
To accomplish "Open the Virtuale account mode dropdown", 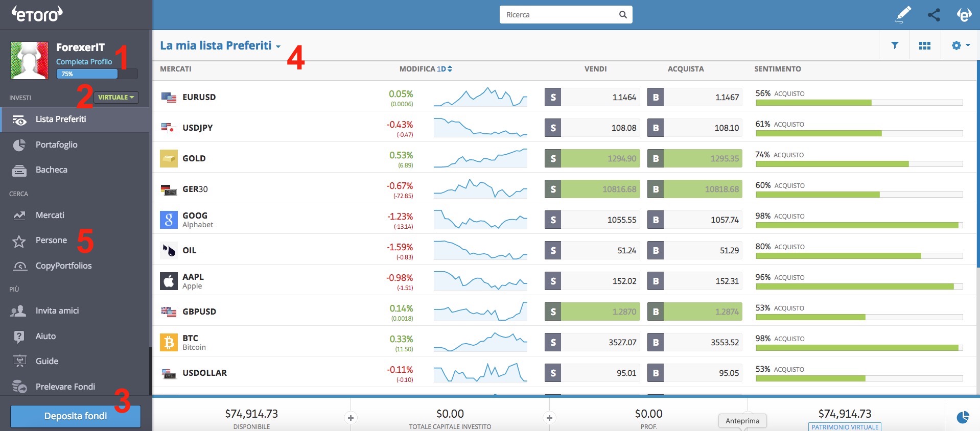I will click(x=116, y=97).
